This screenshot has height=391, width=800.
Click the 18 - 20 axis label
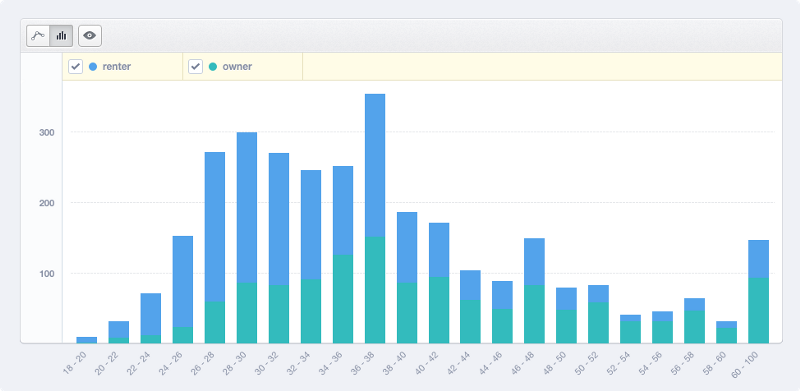pos(76,364)
